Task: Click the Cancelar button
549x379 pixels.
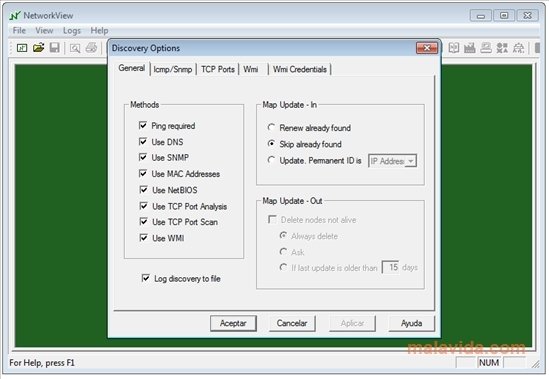Action: [x=292, y=323]
